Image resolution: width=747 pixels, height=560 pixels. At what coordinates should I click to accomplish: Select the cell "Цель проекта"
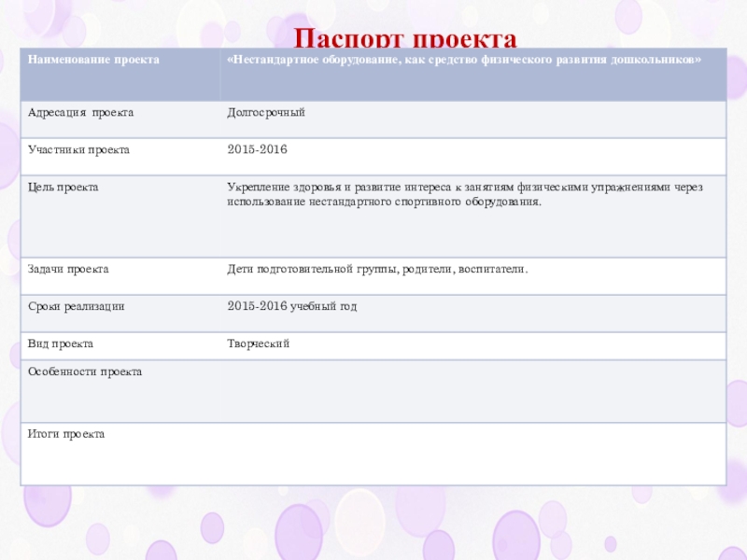pyautogui.click(x=120, y=217)
